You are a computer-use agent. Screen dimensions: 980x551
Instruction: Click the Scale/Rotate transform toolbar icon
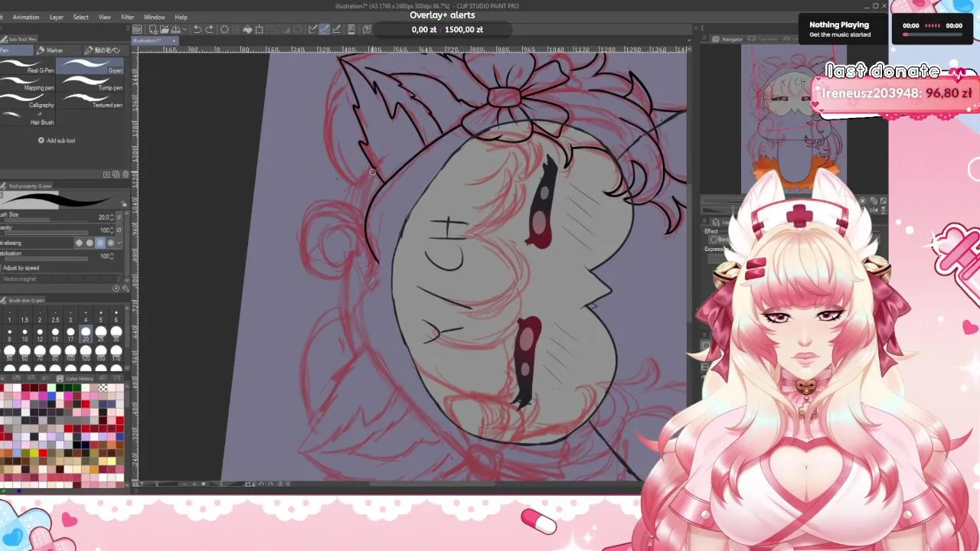tap(260, 30)
